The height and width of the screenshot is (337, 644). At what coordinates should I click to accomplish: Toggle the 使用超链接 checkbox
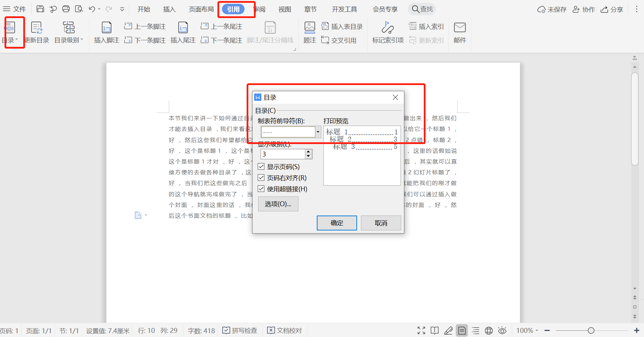(x=261, y=189)
